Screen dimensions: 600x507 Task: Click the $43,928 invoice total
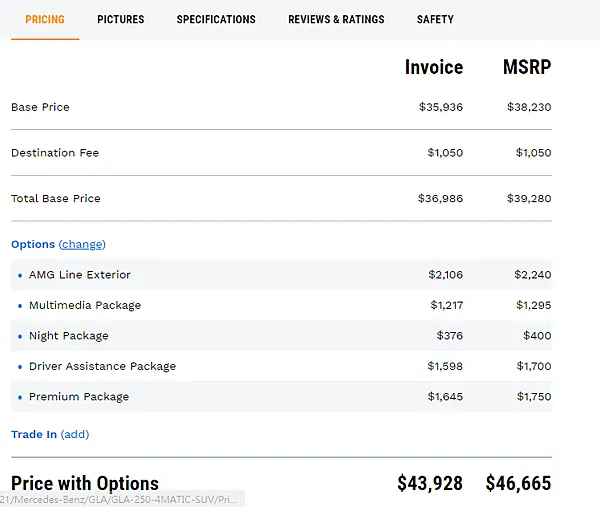click(x=430, y=484)
